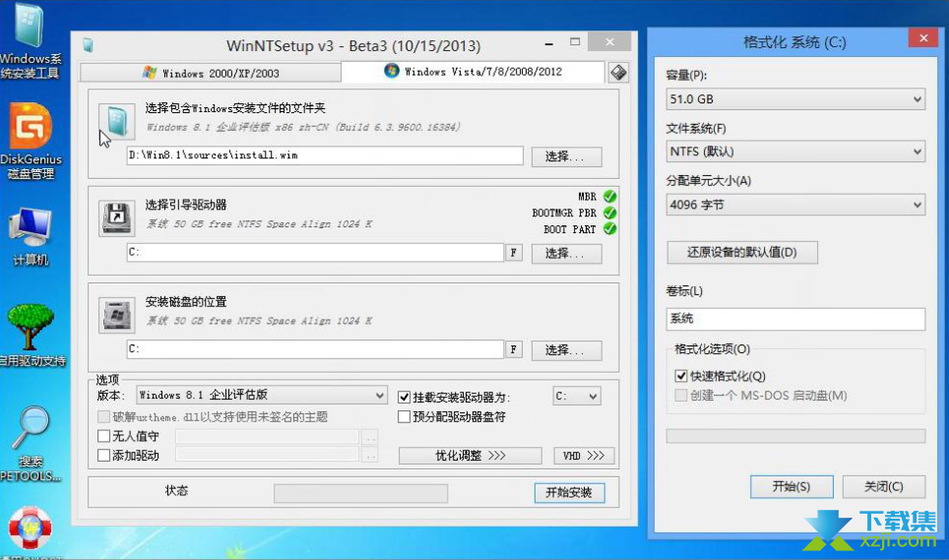Image resolution: width=949 pixels, height=560 pixels.
Task: Click the 卷标 系统 text field
Action: [795, 319]
